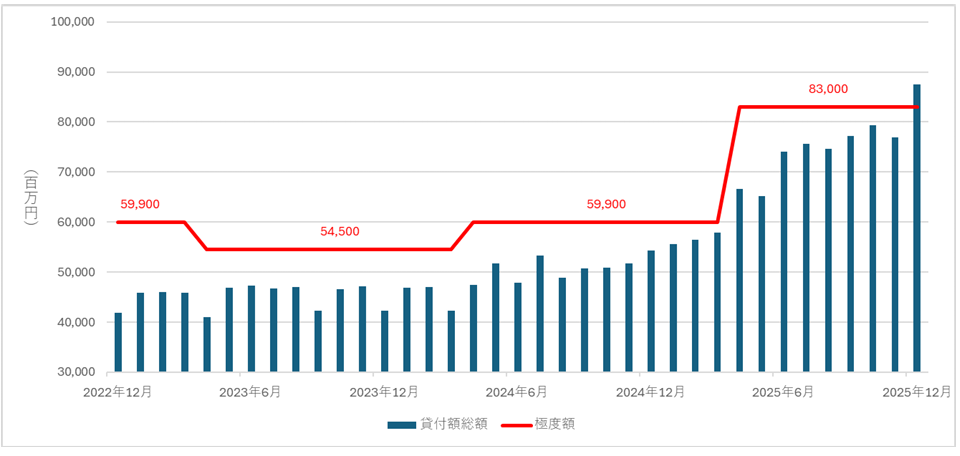960x456 pixels.
Task: Select the 極度額 legend text
Action: click(555, 424)
